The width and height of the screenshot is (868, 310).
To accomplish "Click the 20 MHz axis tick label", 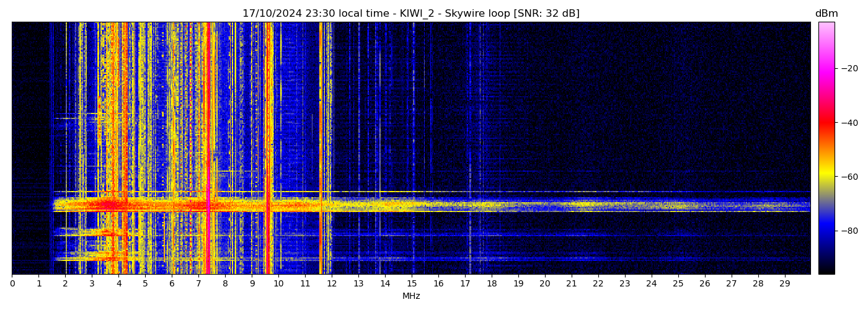I will click(x=545, y=284).
